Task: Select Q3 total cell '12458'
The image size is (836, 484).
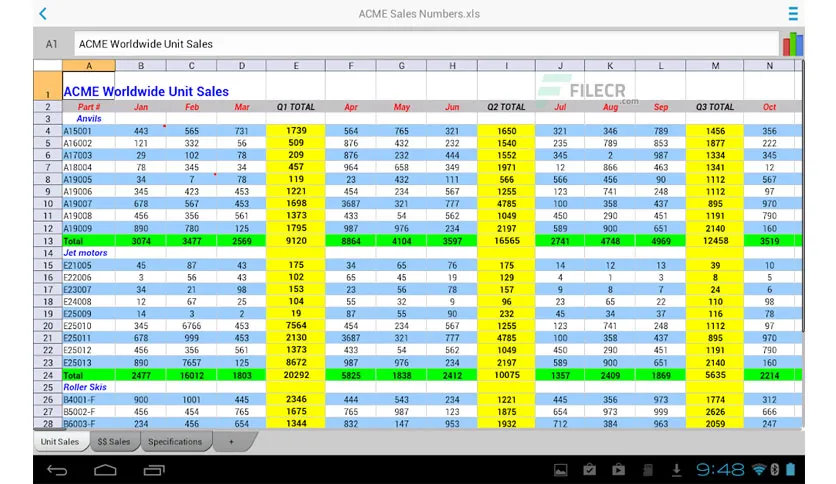Action: tap(715, 240)
